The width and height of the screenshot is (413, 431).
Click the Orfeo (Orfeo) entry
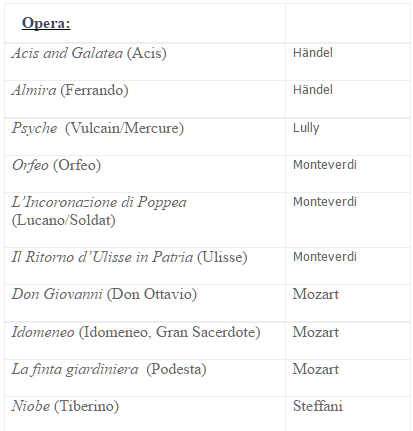click(56, 165)
